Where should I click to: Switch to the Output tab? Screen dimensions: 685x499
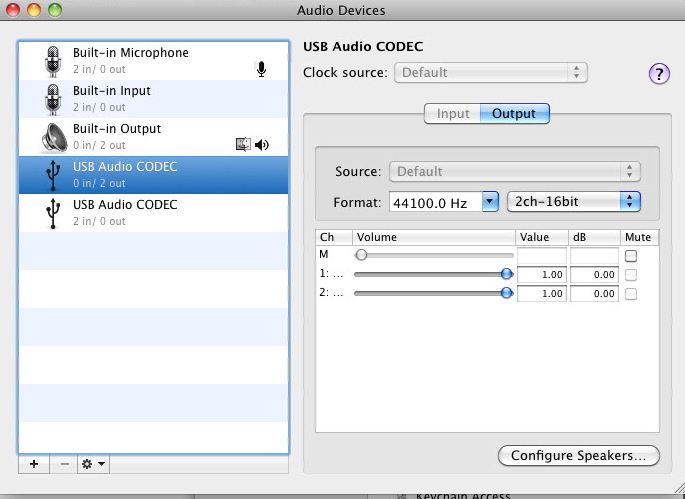click(514, 114)
